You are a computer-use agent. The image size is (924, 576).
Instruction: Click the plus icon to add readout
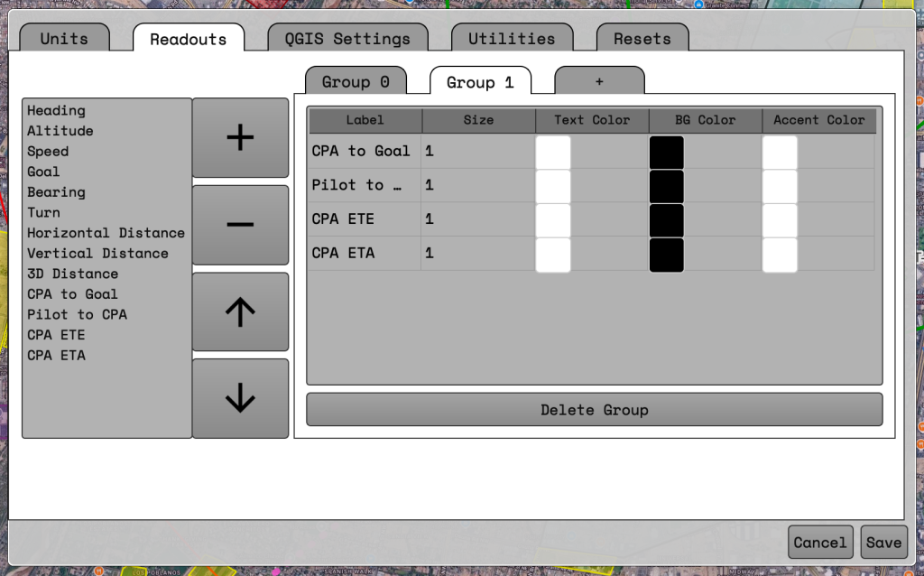pyautogui.click(x=240, y=138)
